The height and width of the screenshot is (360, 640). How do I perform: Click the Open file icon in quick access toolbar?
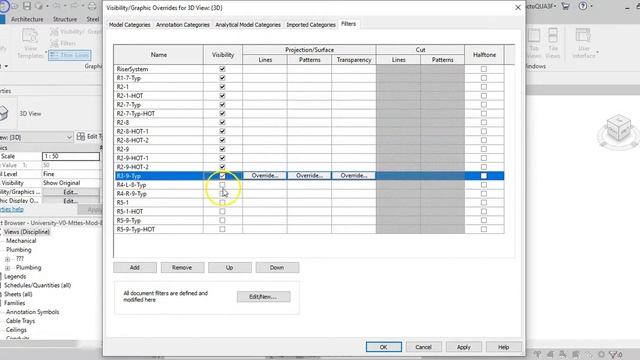[16, 6]
